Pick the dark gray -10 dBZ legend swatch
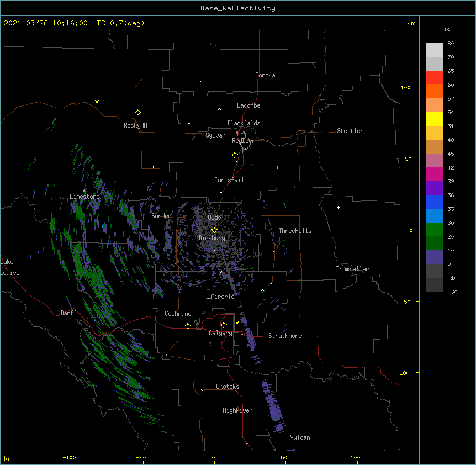Viewport: 476px width, 465px height. 434,285
